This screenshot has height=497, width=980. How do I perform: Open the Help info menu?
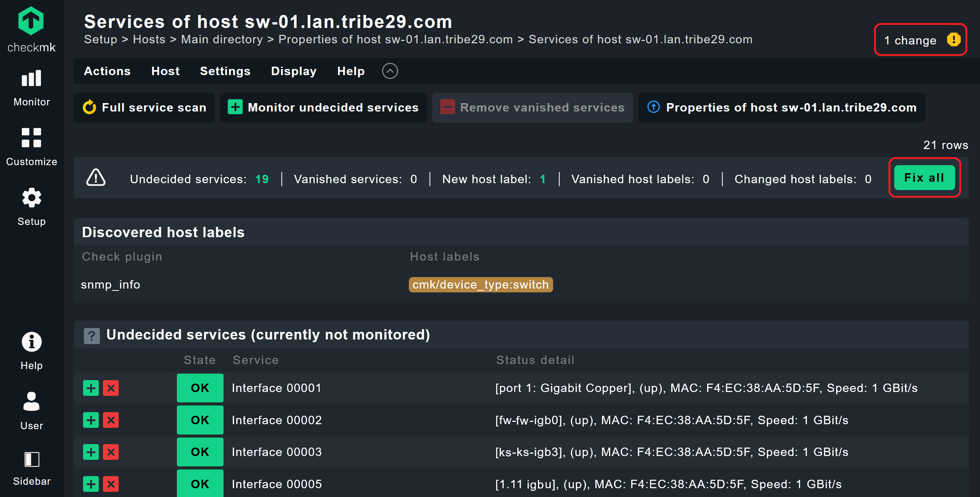coord(31,351)
